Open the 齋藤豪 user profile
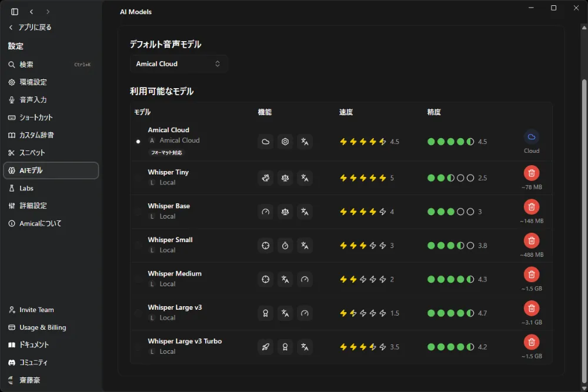 click(x=51, y=380)
